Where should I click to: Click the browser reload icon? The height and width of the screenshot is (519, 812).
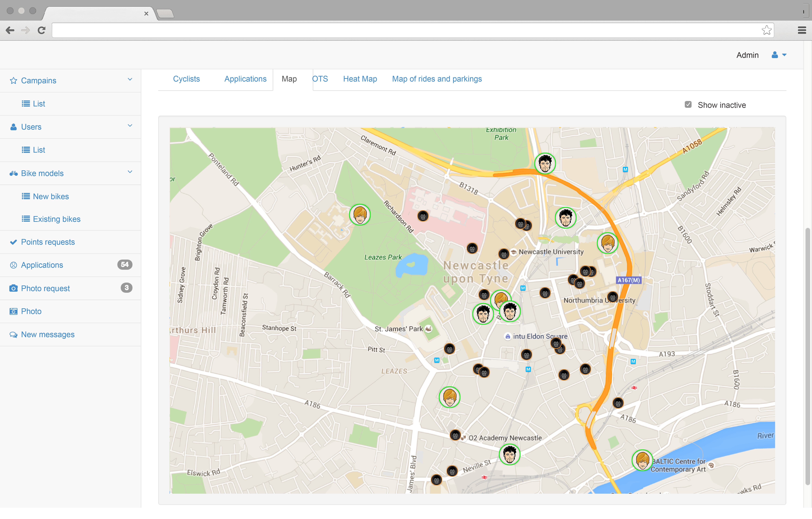tap(41, 30)
